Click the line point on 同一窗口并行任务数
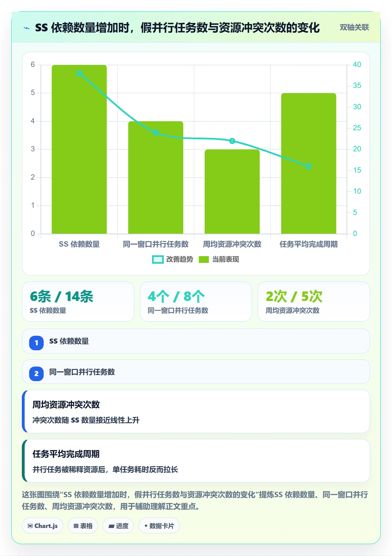The height and width of the screenshot is (556, 392). tap(156, 133)
